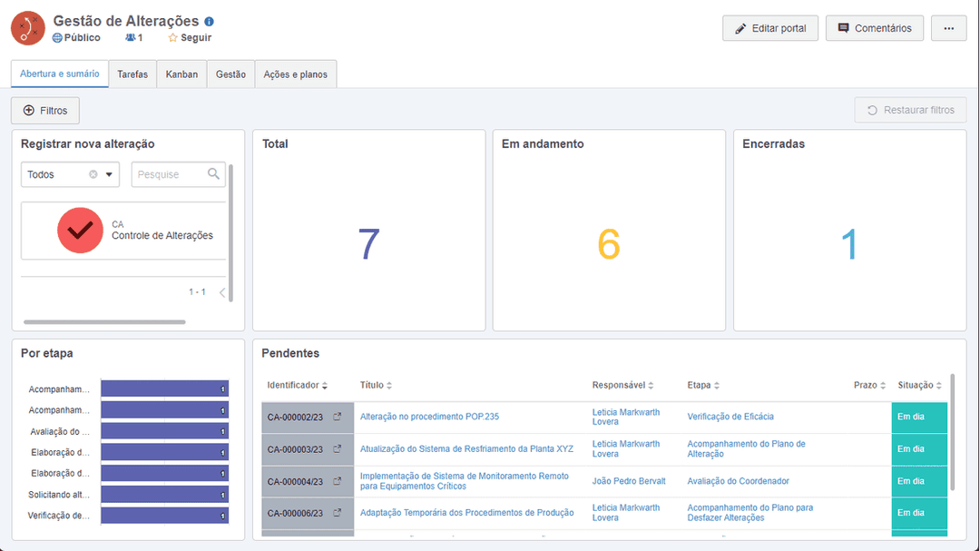Select identifier cell CA-000003/23
This screenshot has height=551, width=980.
[x=308, y=449]
